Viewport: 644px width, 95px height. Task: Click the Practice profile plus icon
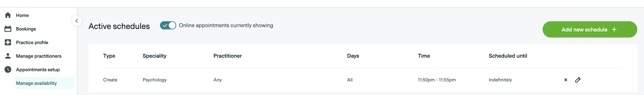tap(8, 42)
